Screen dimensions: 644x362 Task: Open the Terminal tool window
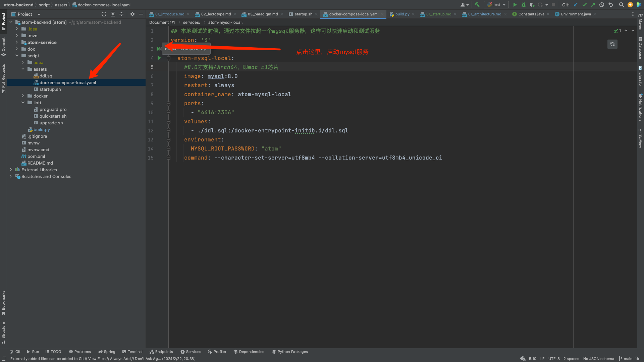[132, 352]
